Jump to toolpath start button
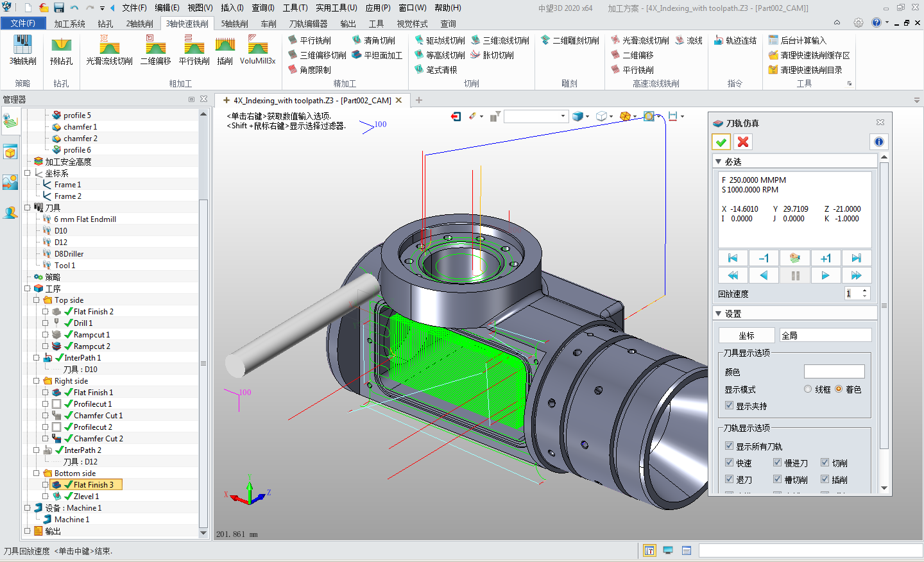Image resolution: width=924 pixels, height=562 pixels. click(733, 258)
